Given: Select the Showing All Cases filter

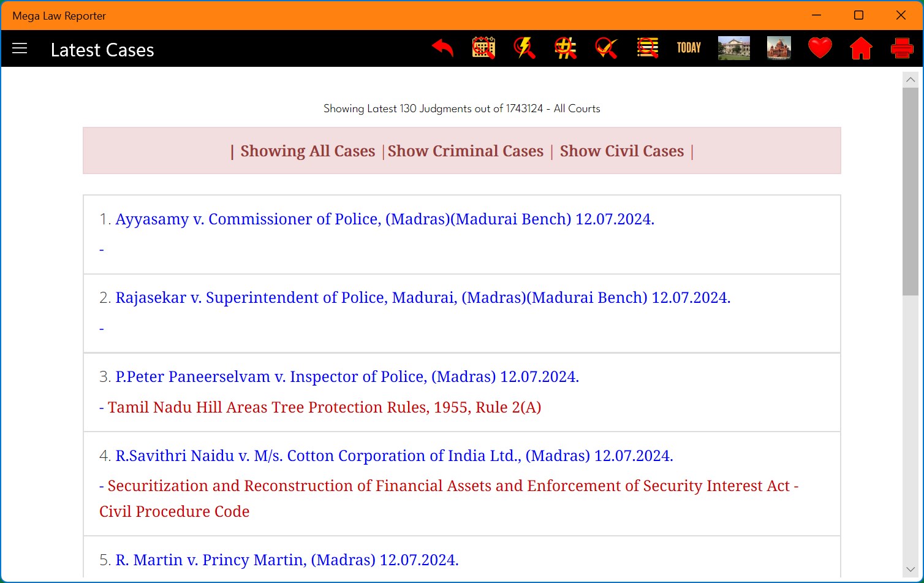Looking at the screenshot, I should (308, 151).
